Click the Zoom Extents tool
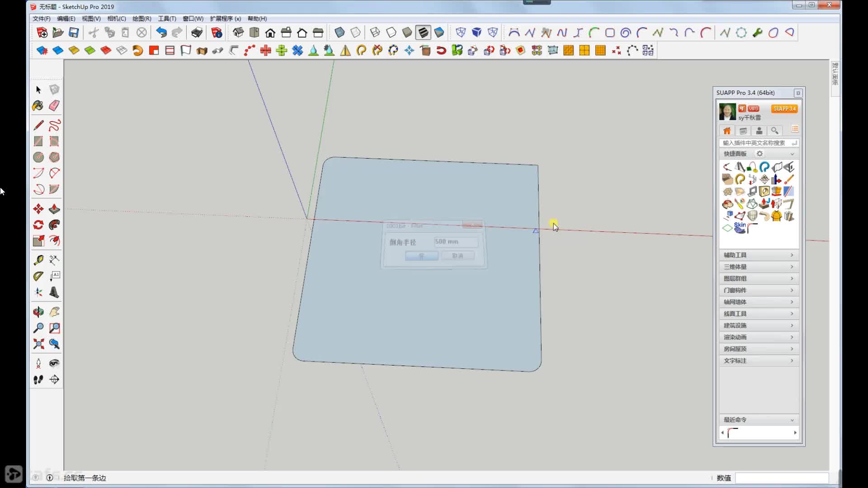This screenshot has width=868, height=488. pos(38,343)
